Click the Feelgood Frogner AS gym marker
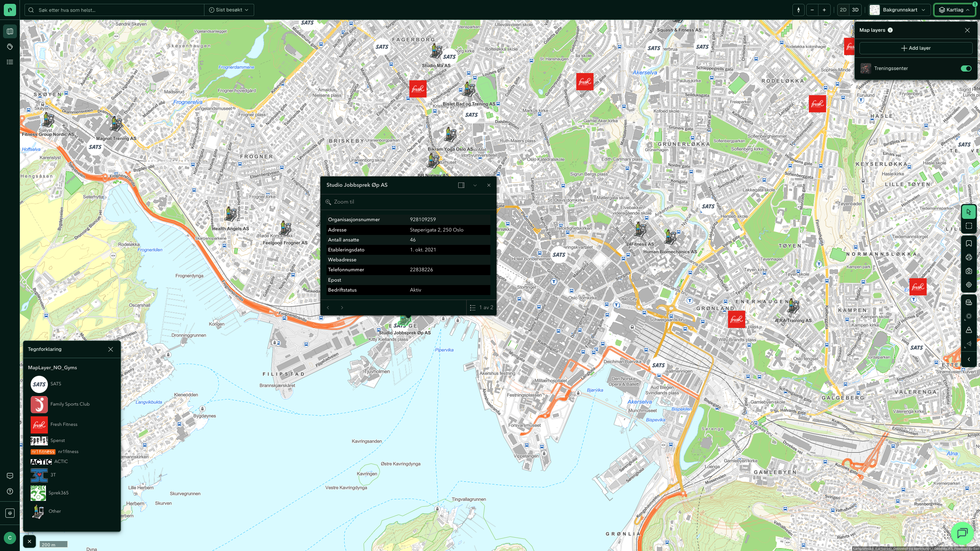Screen dimensions: 980x551 click(285, 228)
